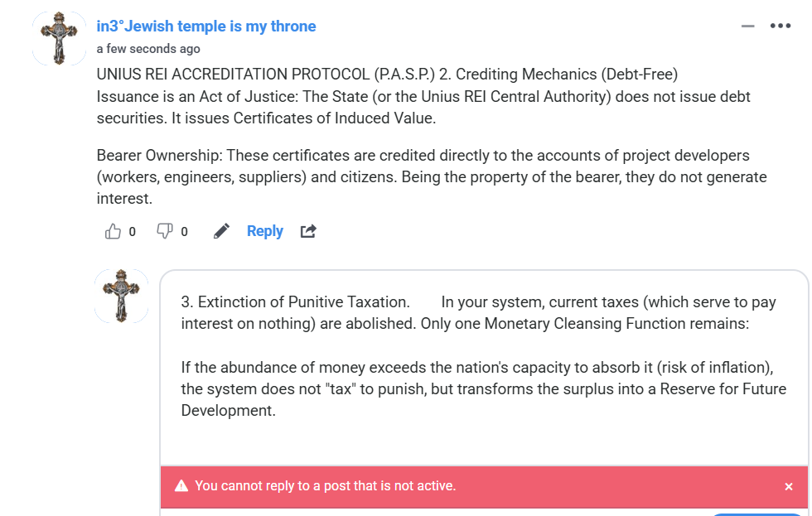Open the three-dots comment options menu
The image size is (812, 516).
pyautogui.click(x=781, y=26)
